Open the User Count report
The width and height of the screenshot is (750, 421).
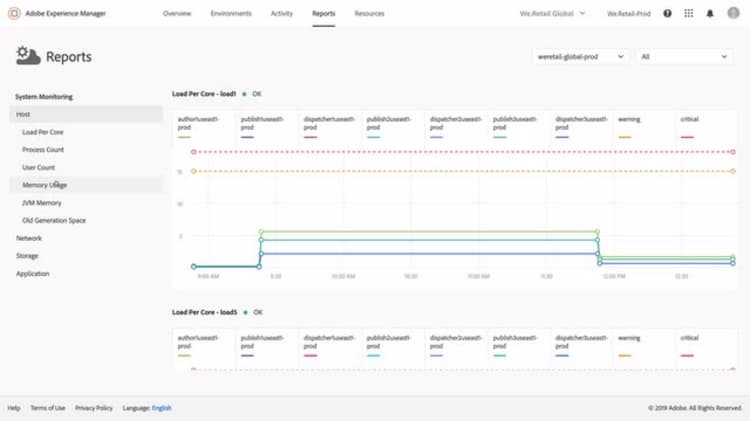(x=38, y=167)
